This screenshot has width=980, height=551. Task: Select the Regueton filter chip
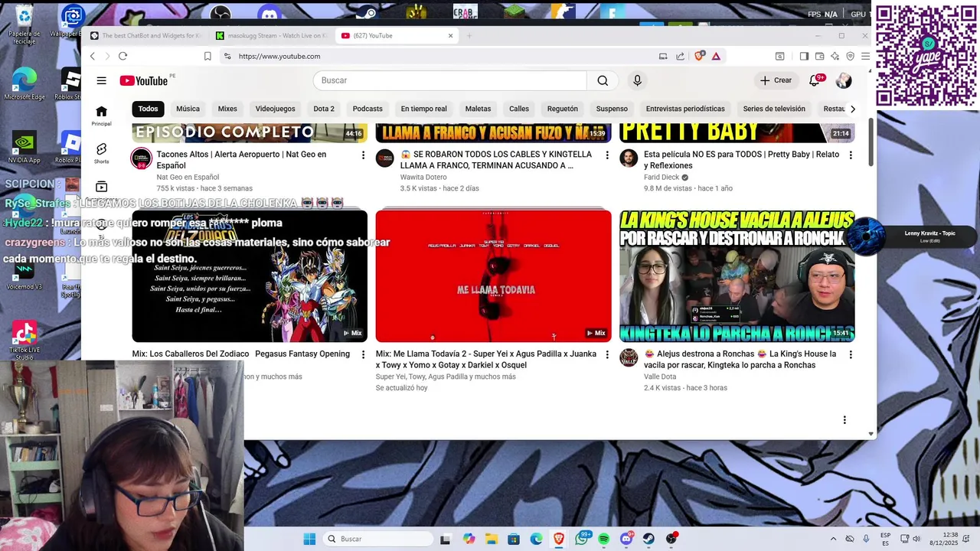562,109
